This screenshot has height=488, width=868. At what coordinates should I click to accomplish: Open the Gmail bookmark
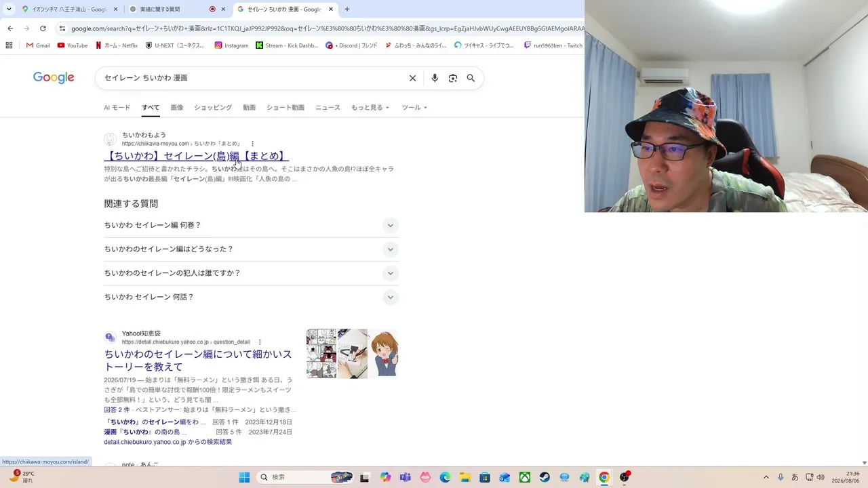coord(38,45)
